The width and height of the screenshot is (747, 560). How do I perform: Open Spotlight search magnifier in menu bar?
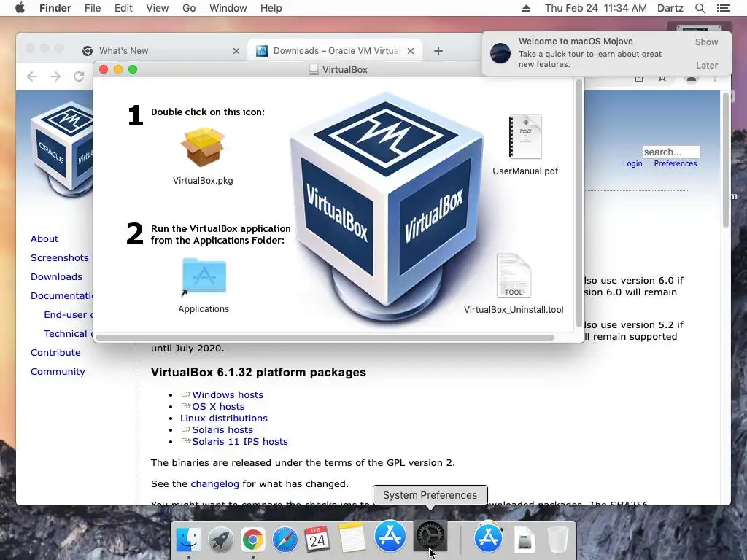tap(700, 8)
